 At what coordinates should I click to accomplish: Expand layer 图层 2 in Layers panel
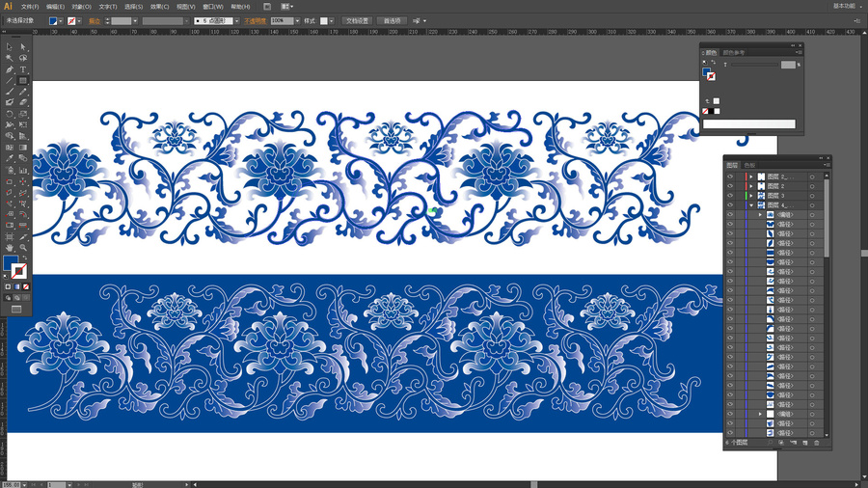click(751, 186)
